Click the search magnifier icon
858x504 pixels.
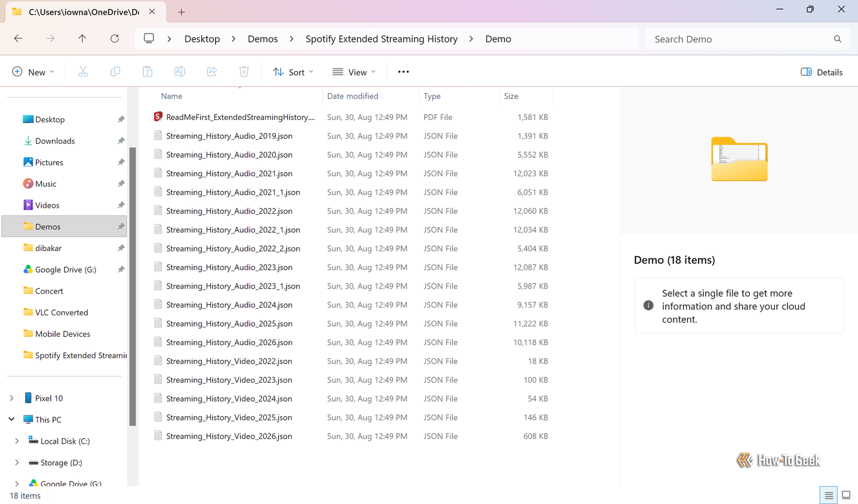point(838,39)
